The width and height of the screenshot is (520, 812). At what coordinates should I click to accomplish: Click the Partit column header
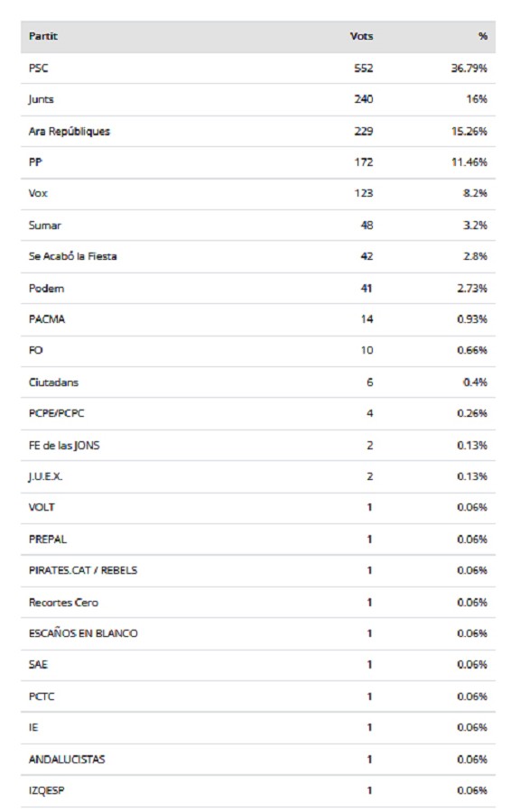point(43,36)
